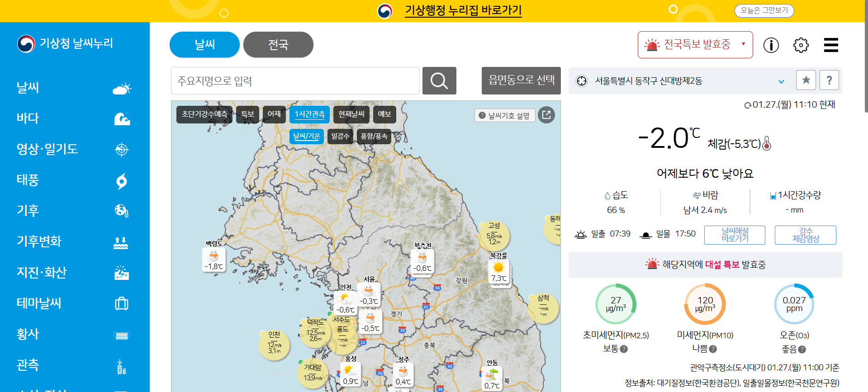Click the 날씨해설 바로가기 button
868x392 pixels.
click(735, 235)
